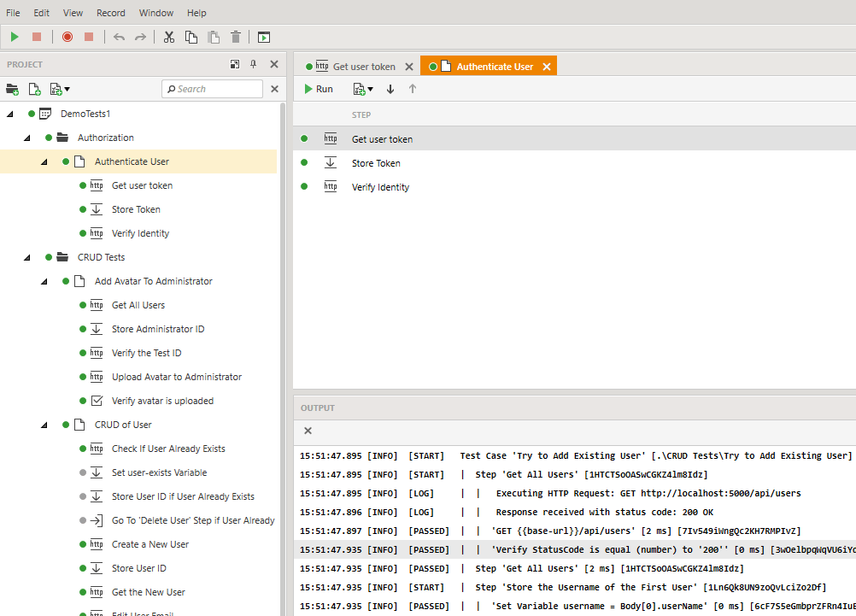Viewport: 856px width, 616px height.
Task: Clear the output log with X icon
Action: tap(308, 431)
